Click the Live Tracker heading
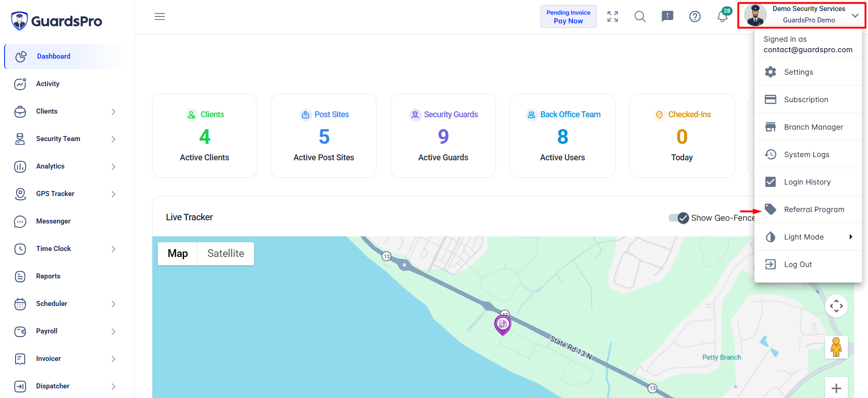 [189, 217]
